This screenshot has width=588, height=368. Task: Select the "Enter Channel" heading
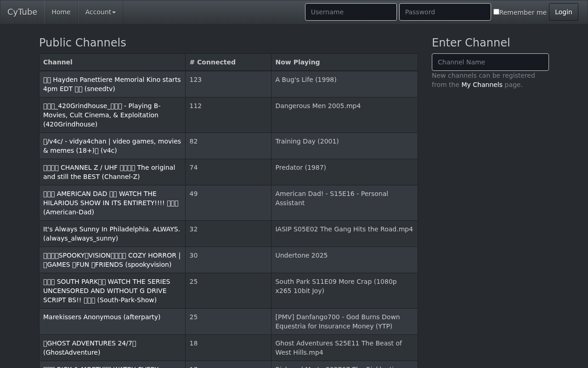point(471,43)
